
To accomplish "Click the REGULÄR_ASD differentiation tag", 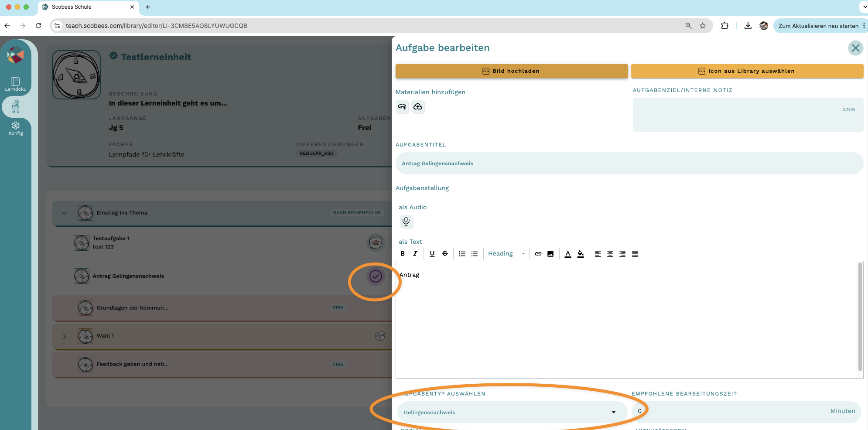I will pos(317,154).
